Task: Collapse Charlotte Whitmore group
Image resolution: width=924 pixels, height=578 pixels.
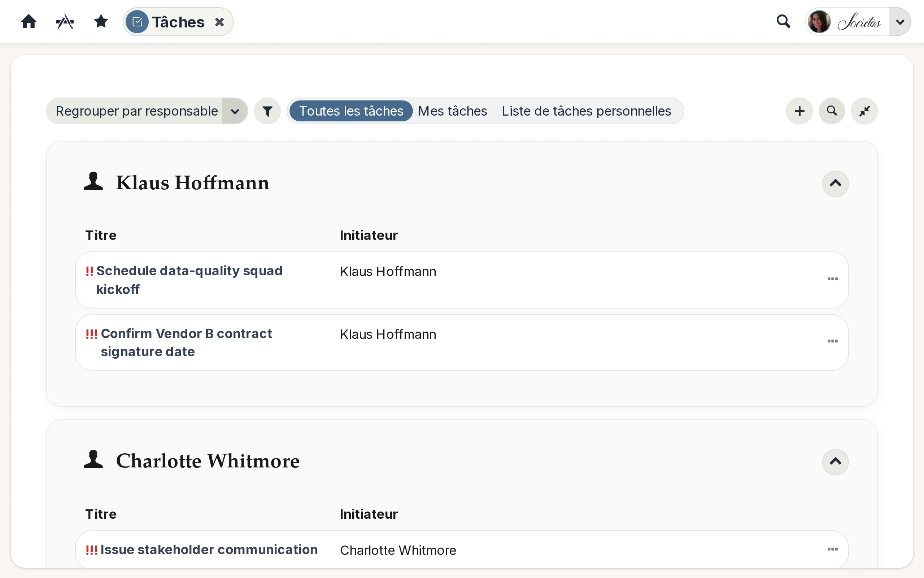Action: click(835, 462)
